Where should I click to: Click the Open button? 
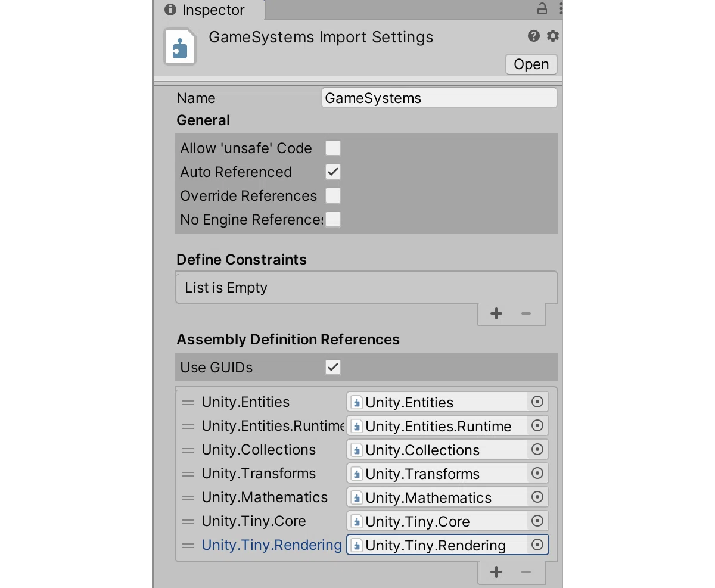pyautogui.click(x=531, y=64)
